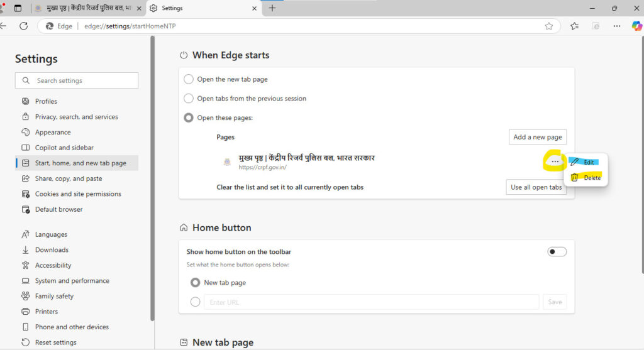Click the Search settings field
The width and height of the screenshot is (644, 350).
(77, 80)
